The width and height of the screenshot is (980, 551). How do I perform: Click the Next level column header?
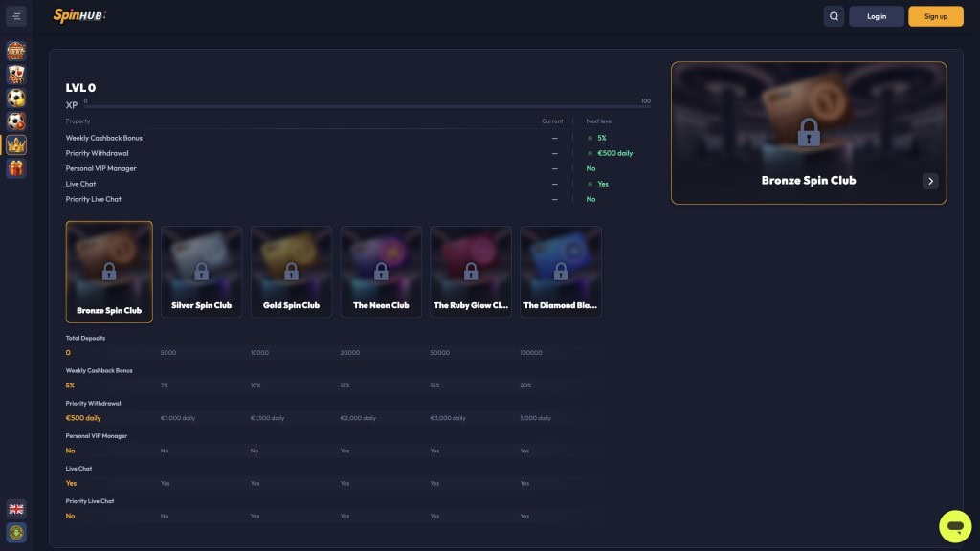tap(599, 121)
